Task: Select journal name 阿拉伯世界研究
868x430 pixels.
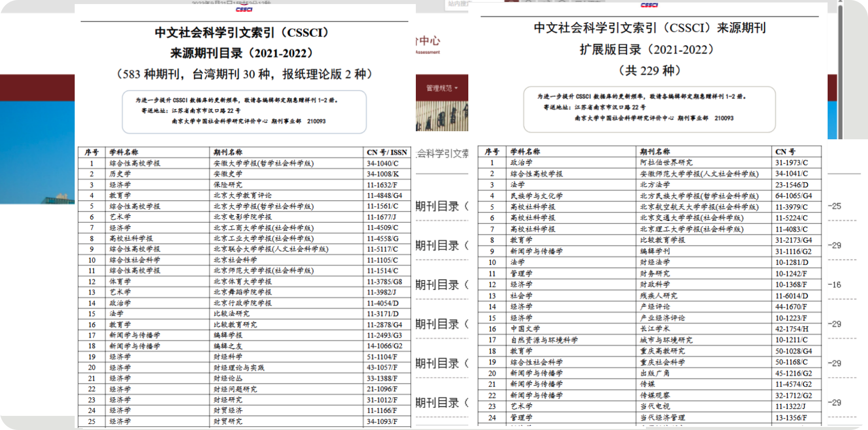Action: tap(666, 163)
